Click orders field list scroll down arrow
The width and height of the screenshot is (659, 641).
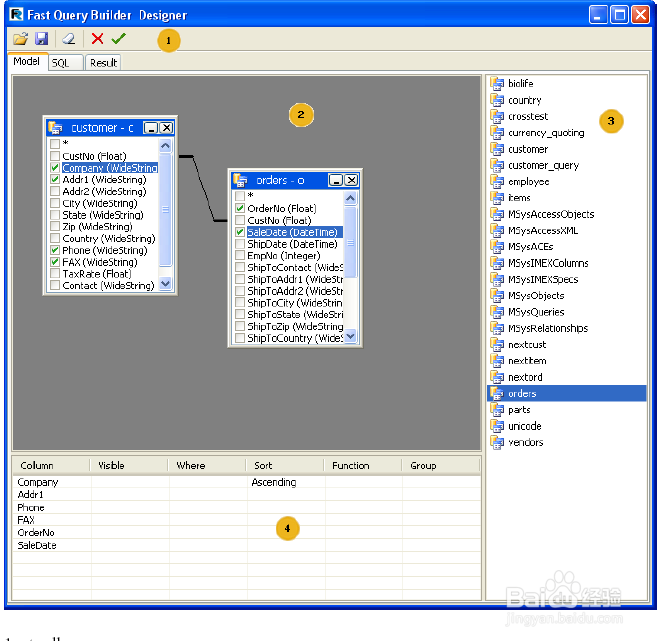pyautogui.click(x=350, y=336)
